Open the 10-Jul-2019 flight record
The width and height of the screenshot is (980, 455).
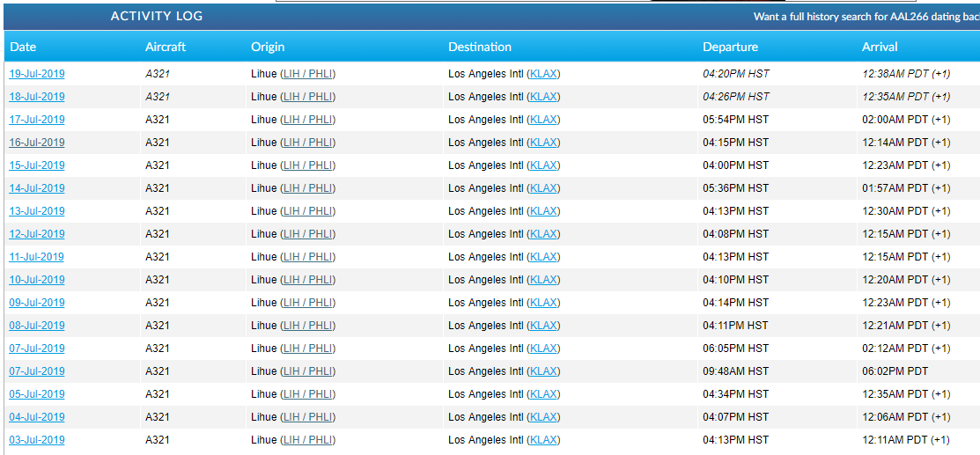37,280
